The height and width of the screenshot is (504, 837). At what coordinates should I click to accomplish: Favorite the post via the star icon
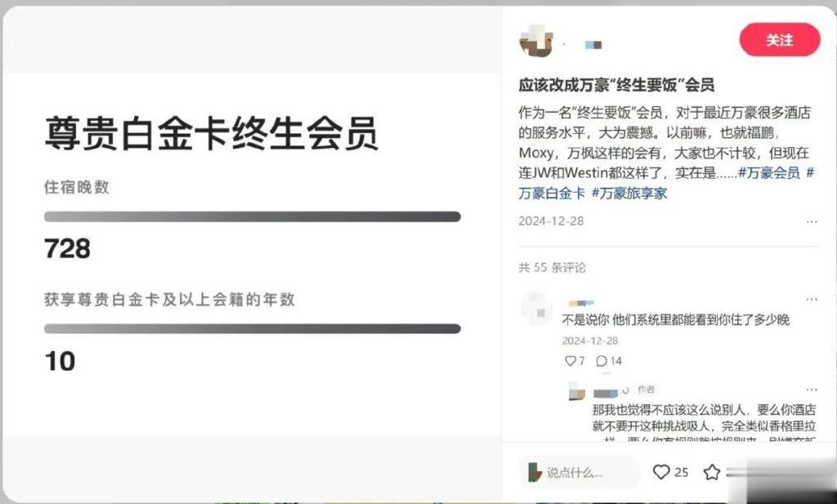[712, 472]
